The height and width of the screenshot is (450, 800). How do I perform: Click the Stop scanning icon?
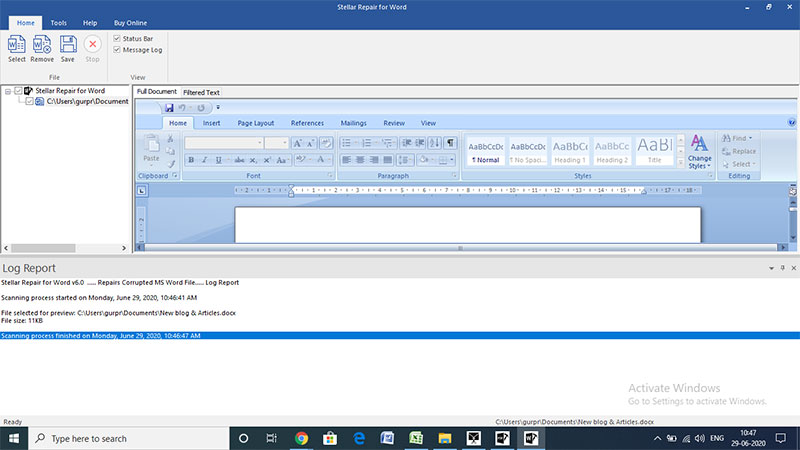coord(92,48)
